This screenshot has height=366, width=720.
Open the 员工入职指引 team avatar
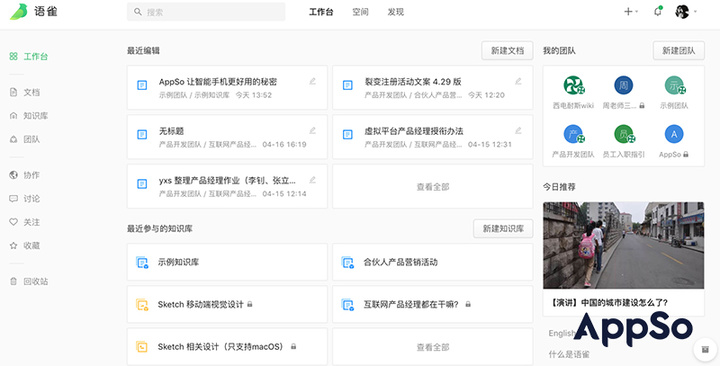[x=624, y=134]
